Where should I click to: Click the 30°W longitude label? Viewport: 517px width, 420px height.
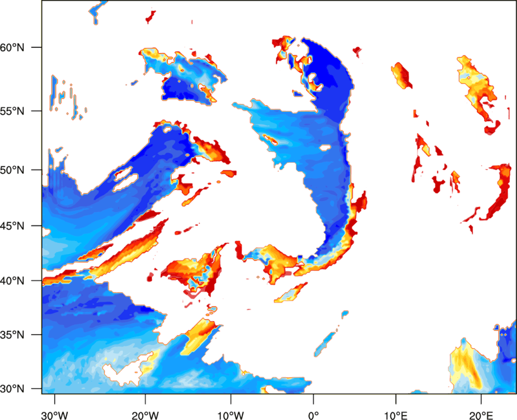click(54, 415)
